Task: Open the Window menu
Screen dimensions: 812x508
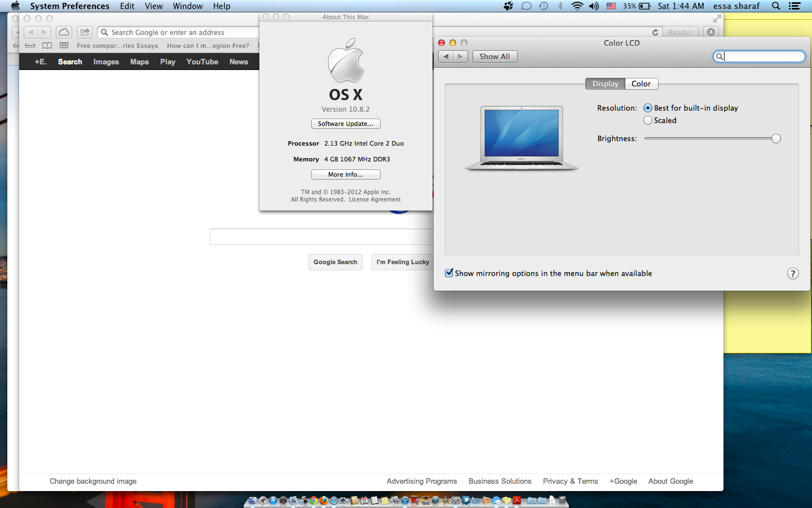Action: point(188,6)
